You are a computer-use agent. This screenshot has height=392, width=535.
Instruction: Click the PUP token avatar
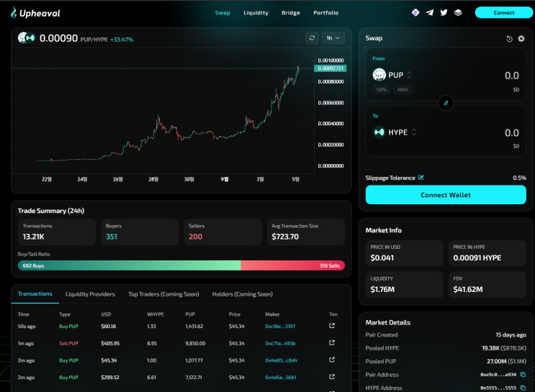(379, 75)
